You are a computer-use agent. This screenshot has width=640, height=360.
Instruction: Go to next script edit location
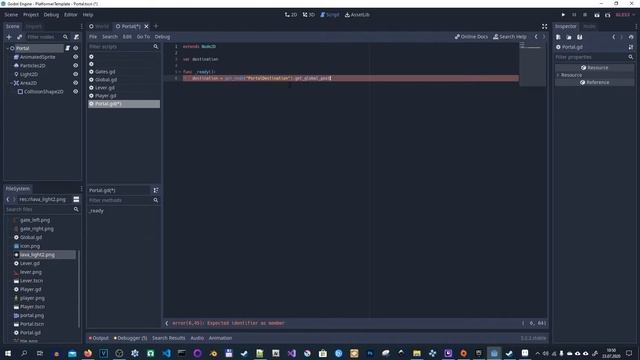click(544, 37)
